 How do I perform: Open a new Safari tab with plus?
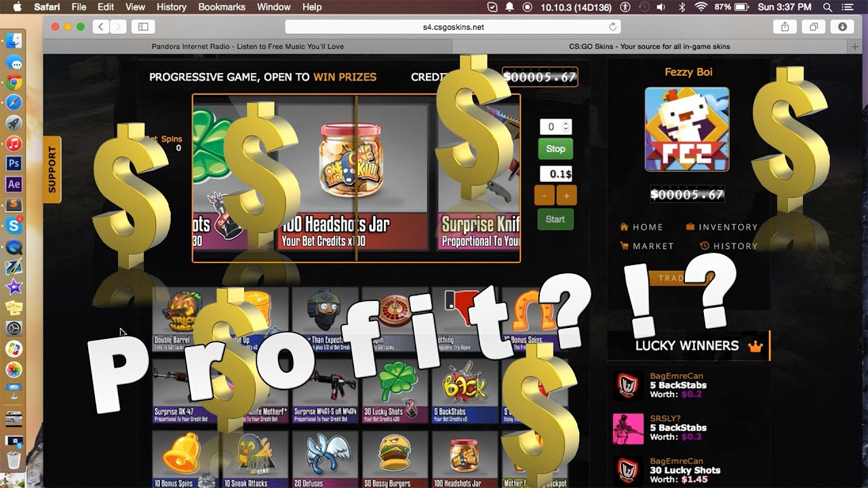[855, 47]
